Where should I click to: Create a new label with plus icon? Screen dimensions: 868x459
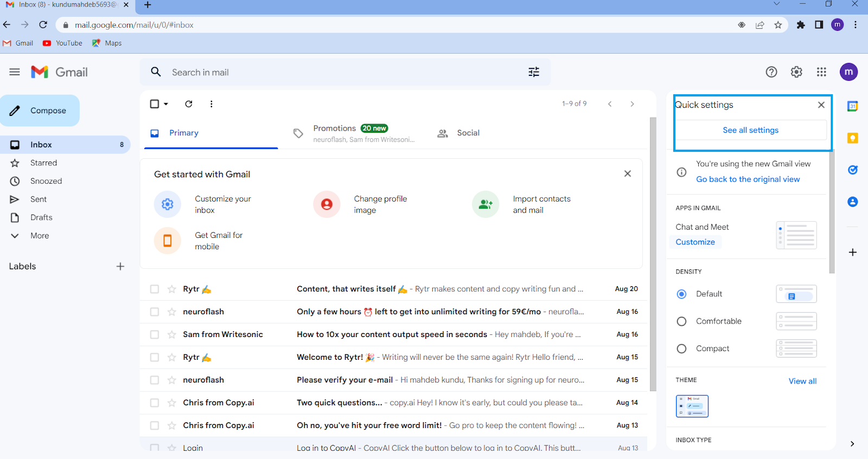120,267
